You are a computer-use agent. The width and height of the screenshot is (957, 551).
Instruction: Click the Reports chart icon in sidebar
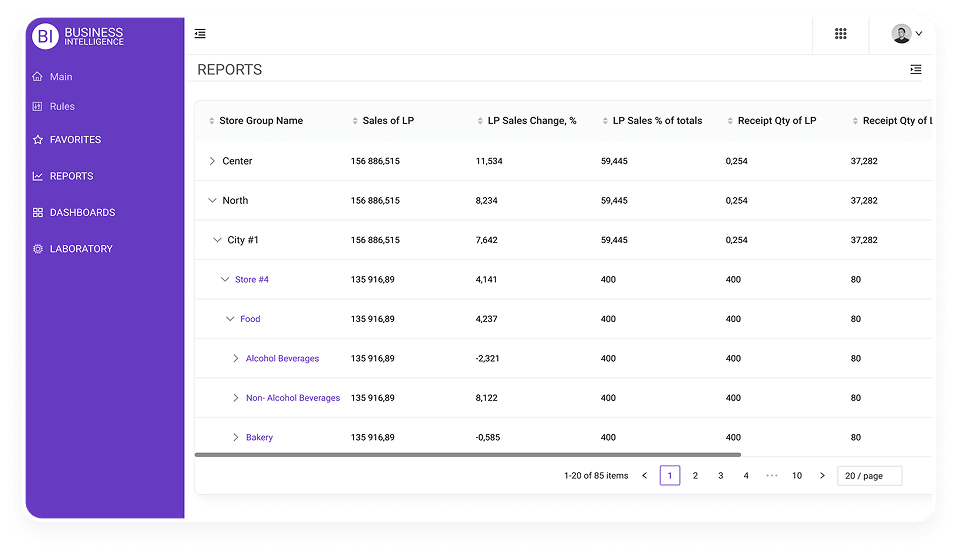(x=38, y=176)
